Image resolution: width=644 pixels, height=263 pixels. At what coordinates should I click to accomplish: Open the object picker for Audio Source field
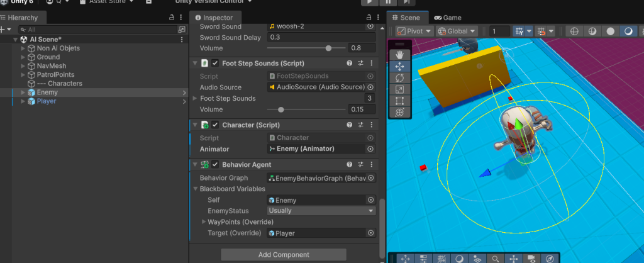pyautogui.click(x=370, y=87)
